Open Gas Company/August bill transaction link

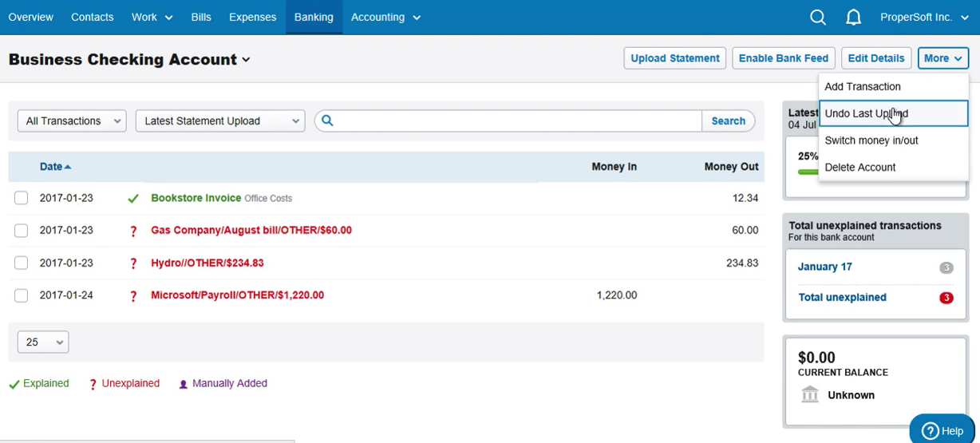pyautogui.click(x=251, y=230)
